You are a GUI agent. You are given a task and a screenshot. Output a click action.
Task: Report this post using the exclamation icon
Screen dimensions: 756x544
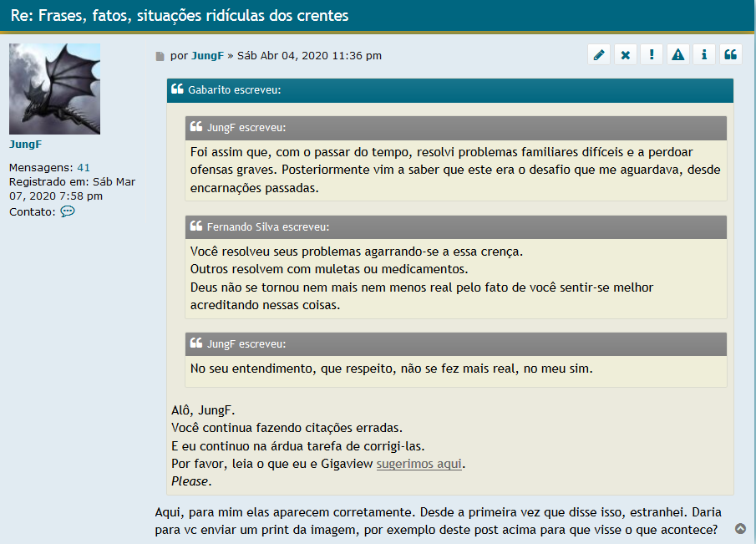point(652,54)
